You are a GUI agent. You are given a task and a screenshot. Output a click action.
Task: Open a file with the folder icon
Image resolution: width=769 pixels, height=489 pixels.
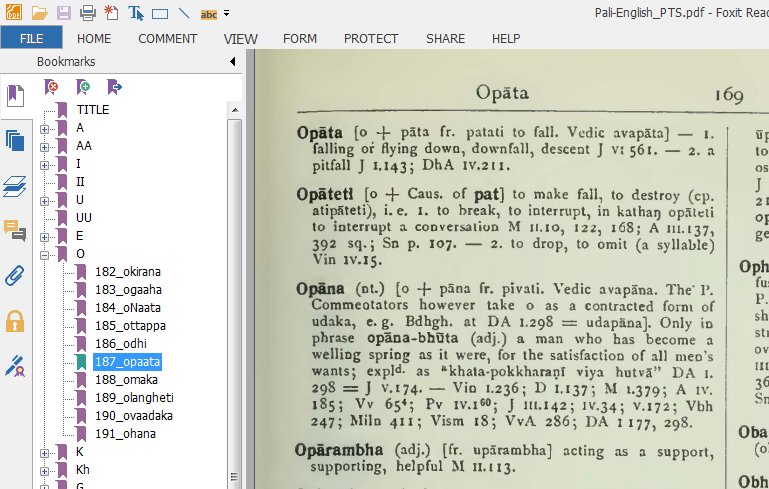pyautogui.click(x=39, y=13)
